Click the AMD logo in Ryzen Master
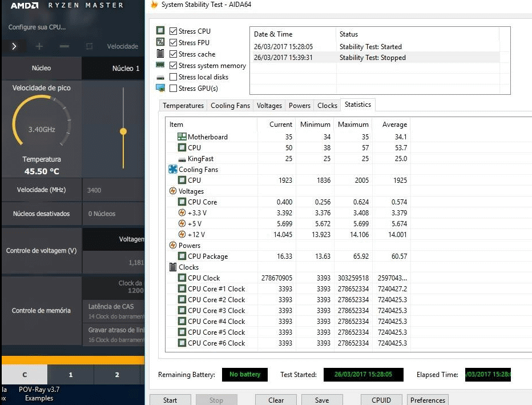The image size is (532, 405). pos(25,6)
